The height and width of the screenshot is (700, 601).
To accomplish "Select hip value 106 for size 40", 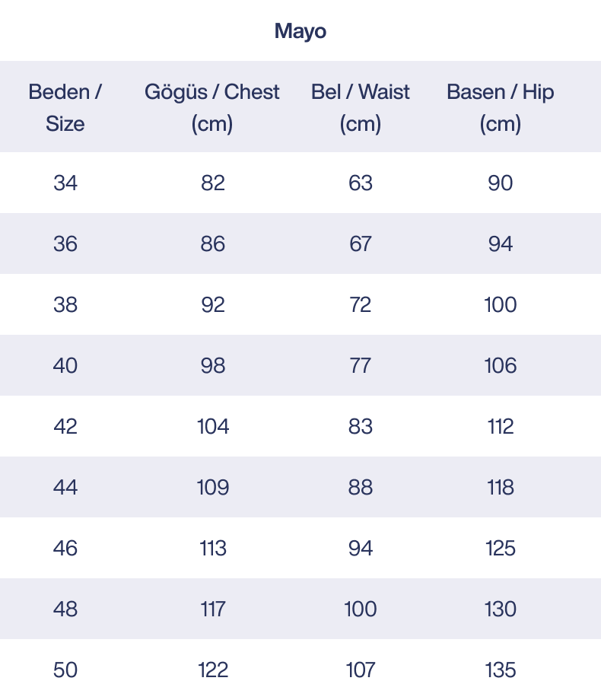I will tap(501, 366).
